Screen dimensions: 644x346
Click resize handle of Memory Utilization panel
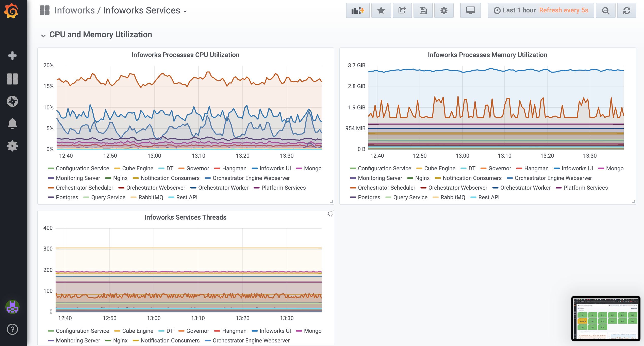[x=633, y=202]
